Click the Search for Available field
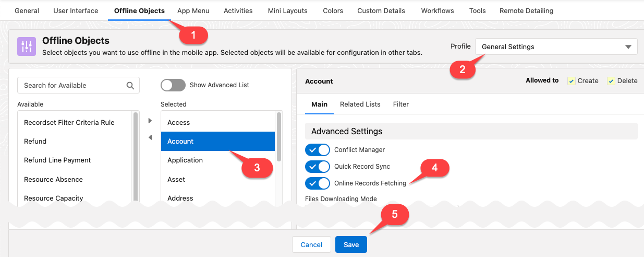This screenshot has height=257, width=644. pos(78,85)
